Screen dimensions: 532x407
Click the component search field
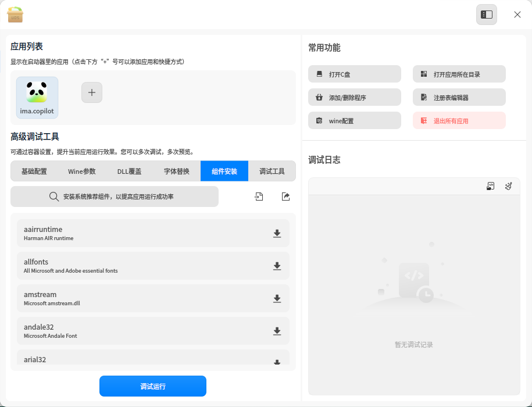click(115, 197)
